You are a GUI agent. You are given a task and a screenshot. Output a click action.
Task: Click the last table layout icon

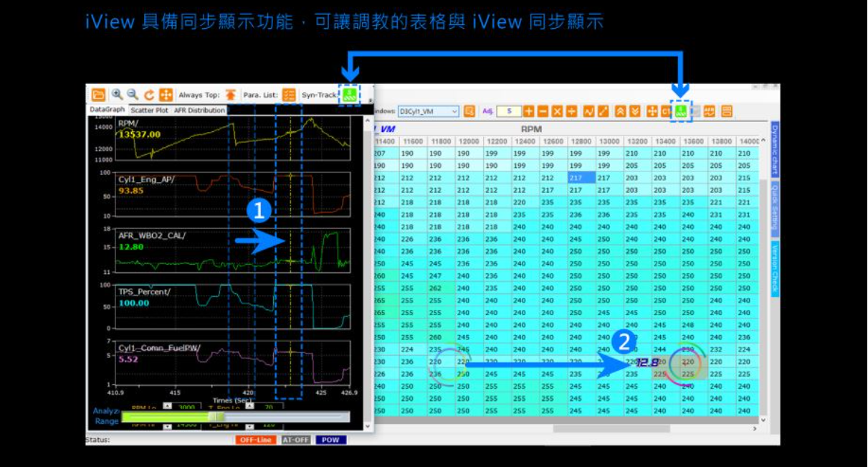point(727,111)
